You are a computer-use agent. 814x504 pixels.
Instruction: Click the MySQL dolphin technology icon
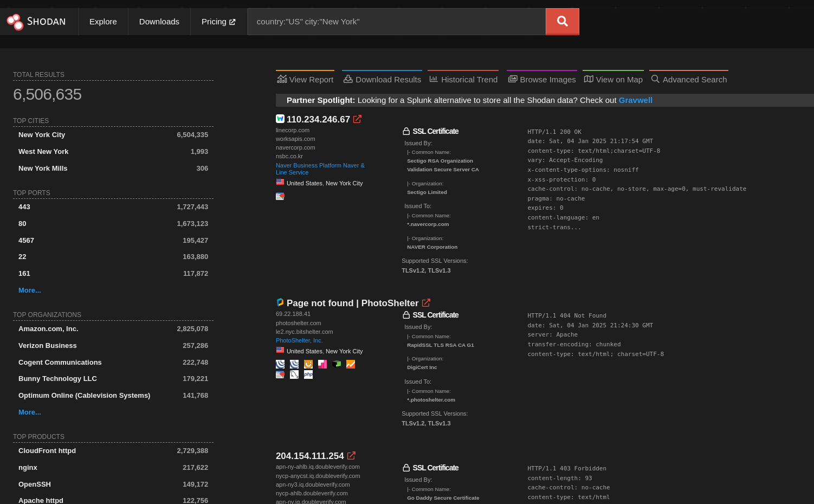coord(294,374)
